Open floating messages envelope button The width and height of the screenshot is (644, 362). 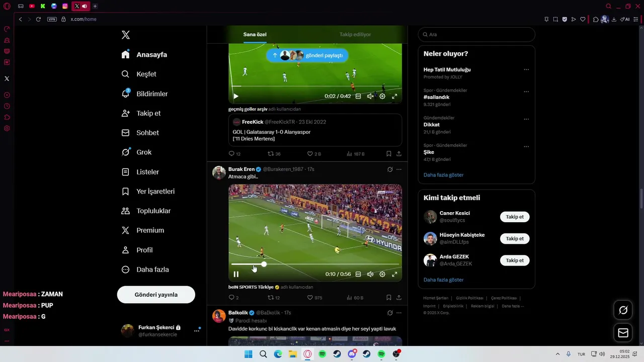click(x=623, y=333)
